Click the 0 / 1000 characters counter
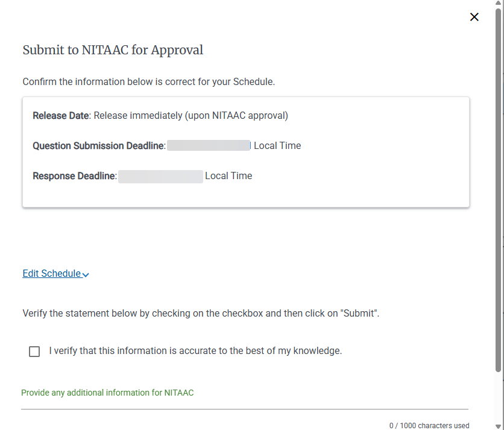This screenshot has height=430, width=504. pos(429,426)
